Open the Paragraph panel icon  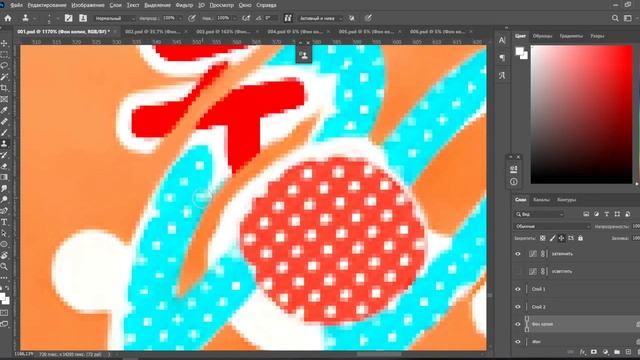502,58
